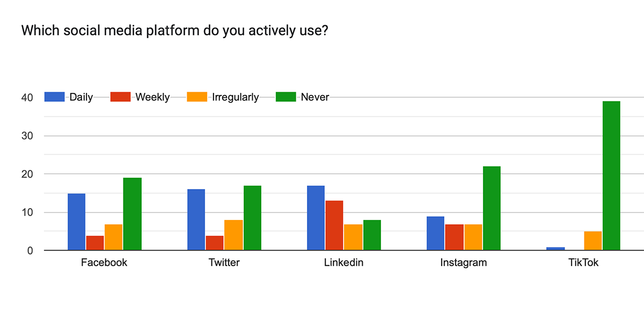Click the Linkedin axis label
The width and height of the screenshot is (644, 315).
point(344,263)
